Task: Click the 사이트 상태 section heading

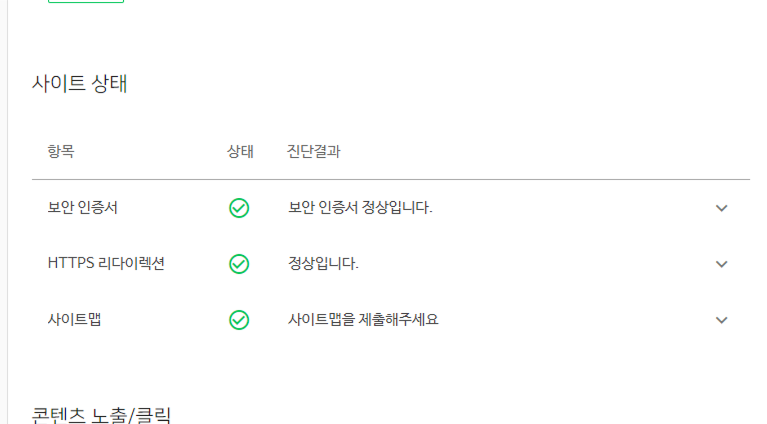Action: pyautogui.click(x=80, y=83)
